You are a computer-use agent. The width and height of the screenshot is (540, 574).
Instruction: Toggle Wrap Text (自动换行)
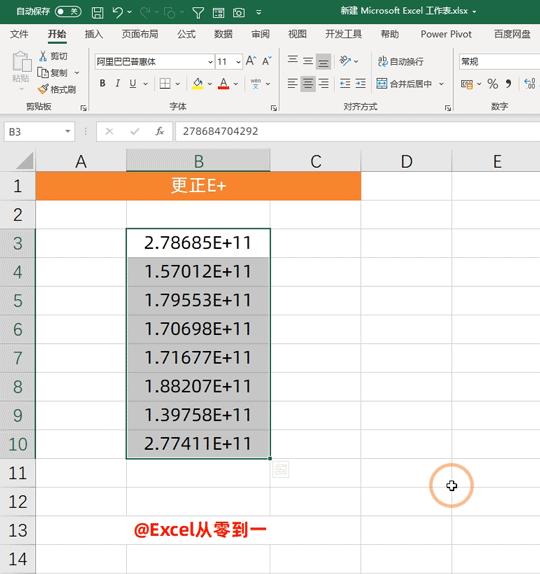click(401, 62)
